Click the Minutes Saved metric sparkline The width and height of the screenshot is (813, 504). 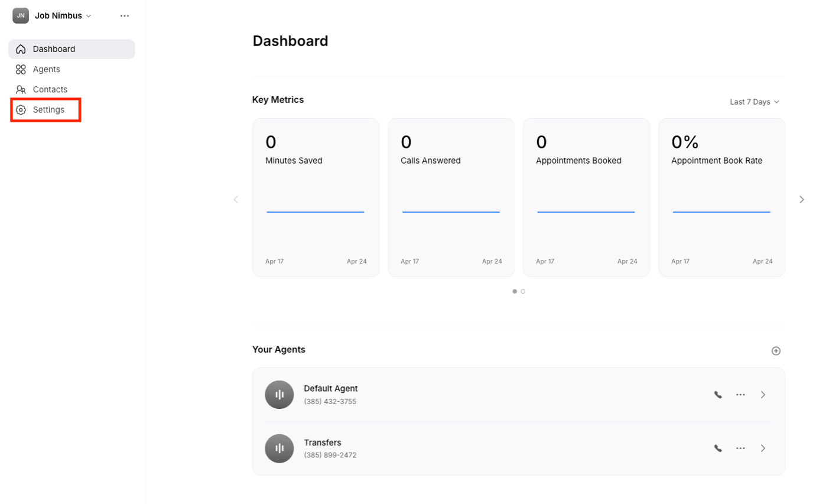(316, 210)
